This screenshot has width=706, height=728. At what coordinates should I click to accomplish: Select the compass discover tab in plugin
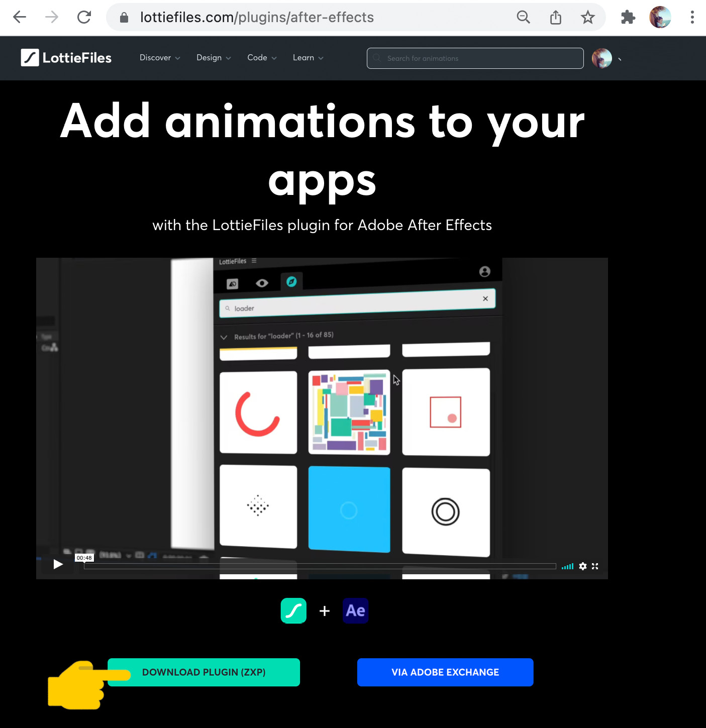291,281
